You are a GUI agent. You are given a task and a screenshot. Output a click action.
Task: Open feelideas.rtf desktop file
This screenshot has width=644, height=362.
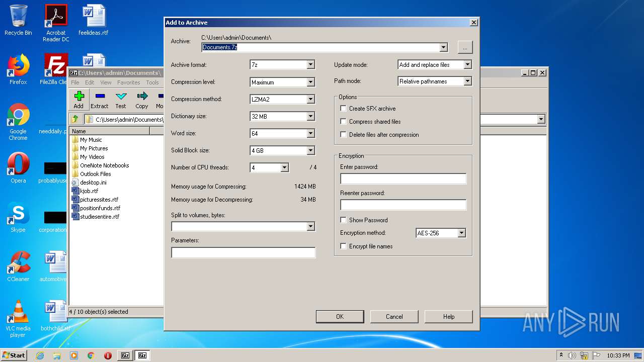tap(94, 20)
